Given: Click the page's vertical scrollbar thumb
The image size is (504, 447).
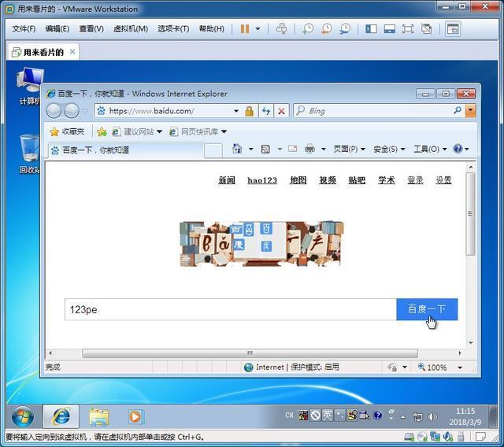Looking at the screenshot, I should (x=470, y=214).
